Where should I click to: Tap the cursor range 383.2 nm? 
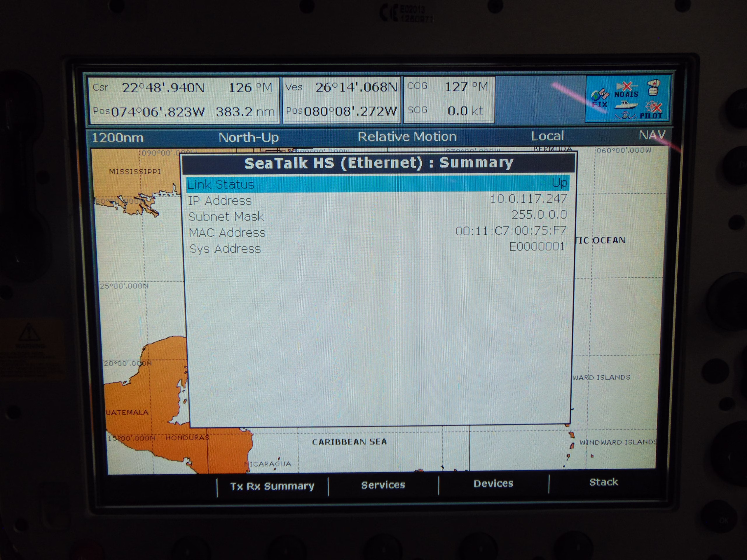(245, 112)
